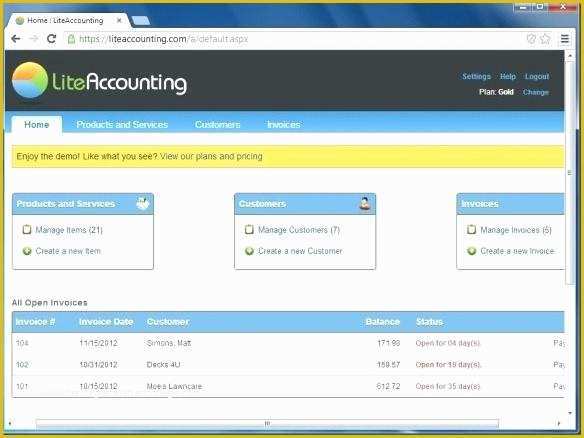This screenshot has width=584, height=438.
Task: Open invoice number 104
Action: [22, 343]
